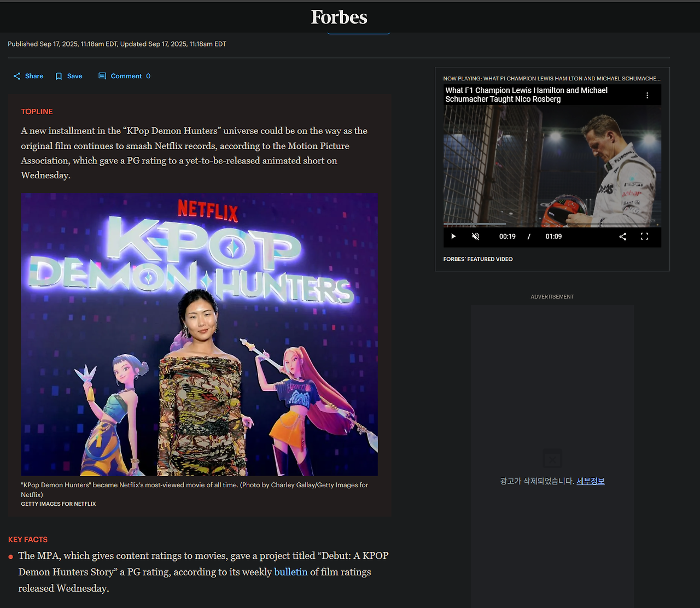Click the 'NOW PLAYING' video caption
Image resolution: width=700 pixels, height=608 pixels.
(x=552, y=79)
